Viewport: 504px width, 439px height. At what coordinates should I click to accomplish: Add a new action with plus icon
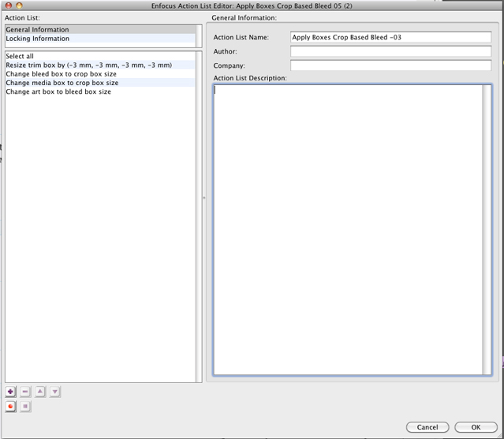click(10, 392)
